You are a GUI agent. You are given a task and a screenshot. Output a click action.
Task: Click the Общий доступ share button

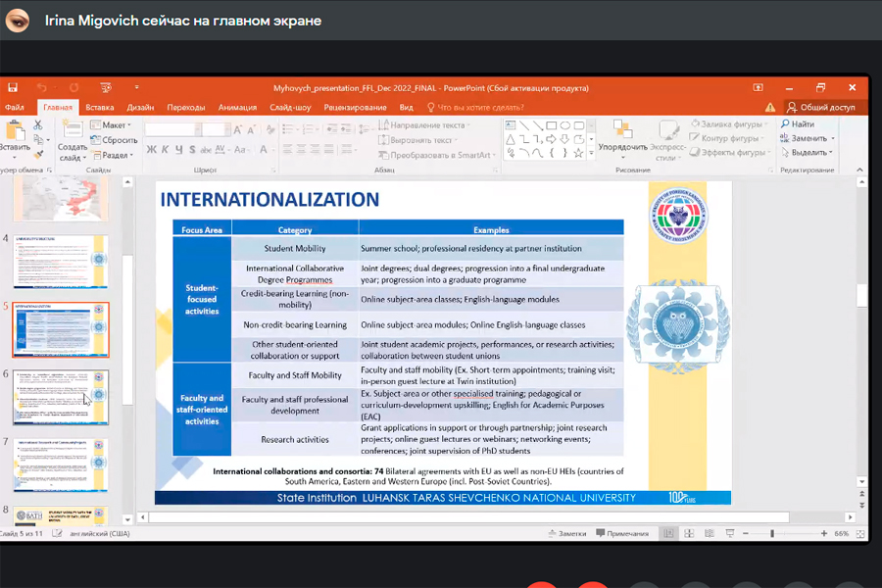[x=820, y=107]
